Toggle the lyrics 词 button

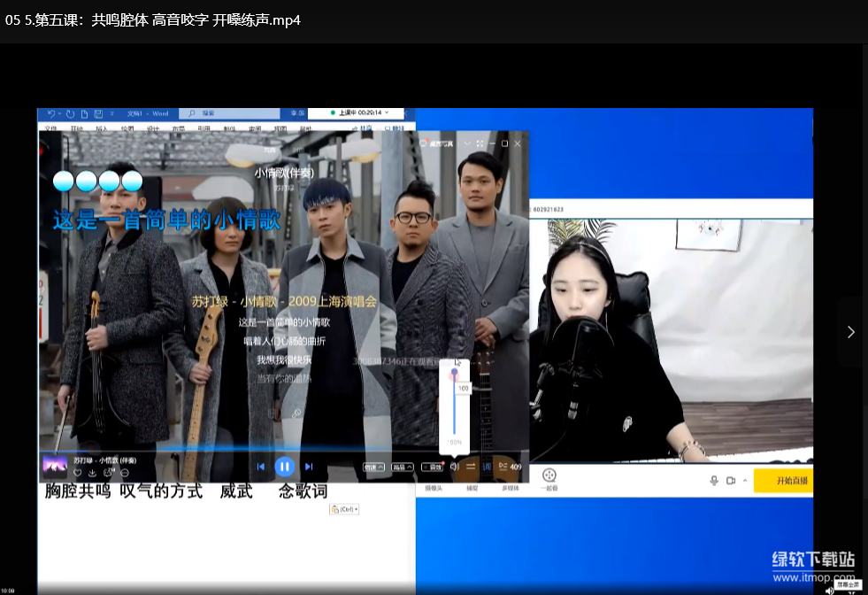[487, 467]
